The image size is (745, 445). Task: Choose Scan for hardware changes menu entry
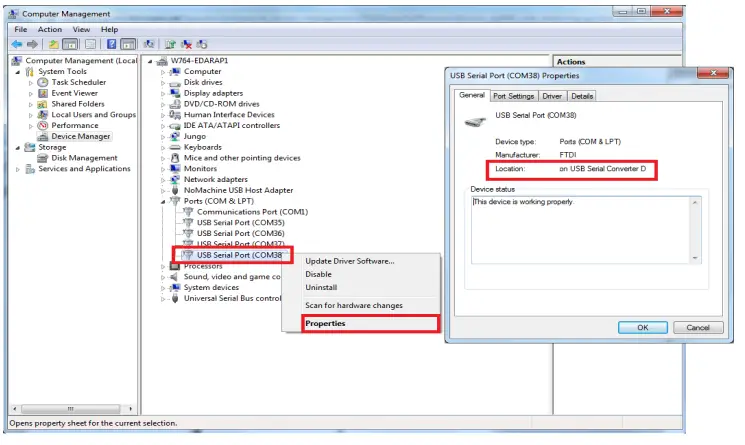click(x=354, y=305)
